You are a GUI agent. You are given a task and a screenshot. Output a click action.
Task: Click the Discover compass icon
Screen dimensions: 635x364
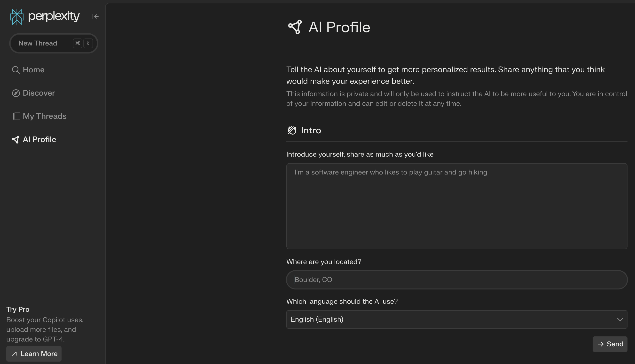coord(15,92)
